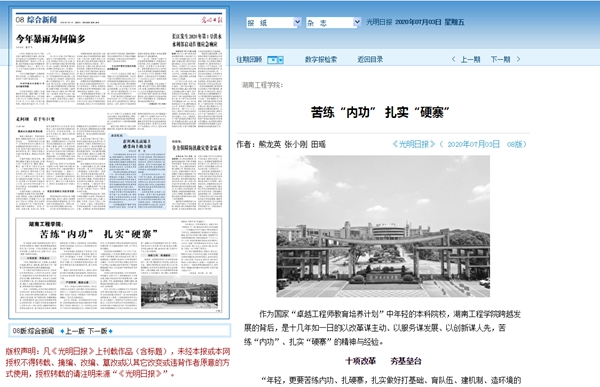Viewport: 600px width, 387px height.
Task: Go to next page 下一版
Action: pyautogui.click(x=98, y=331)
